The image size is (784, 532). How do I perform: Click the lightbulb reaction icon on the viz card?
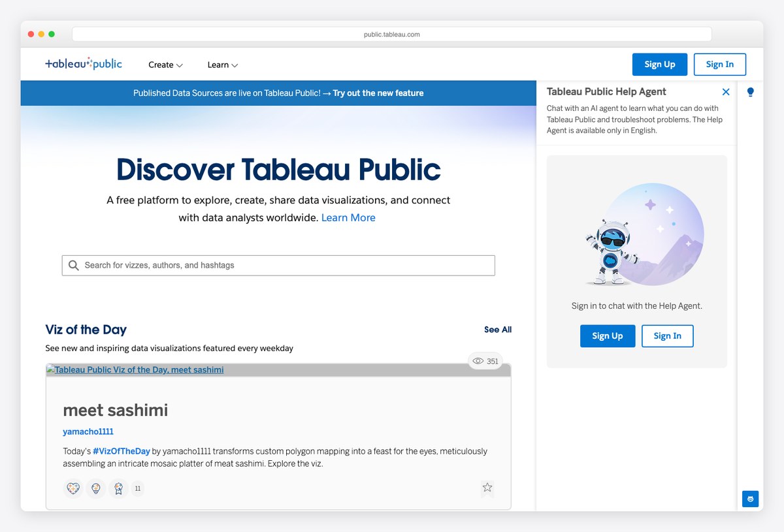click(x=96, y=488)
